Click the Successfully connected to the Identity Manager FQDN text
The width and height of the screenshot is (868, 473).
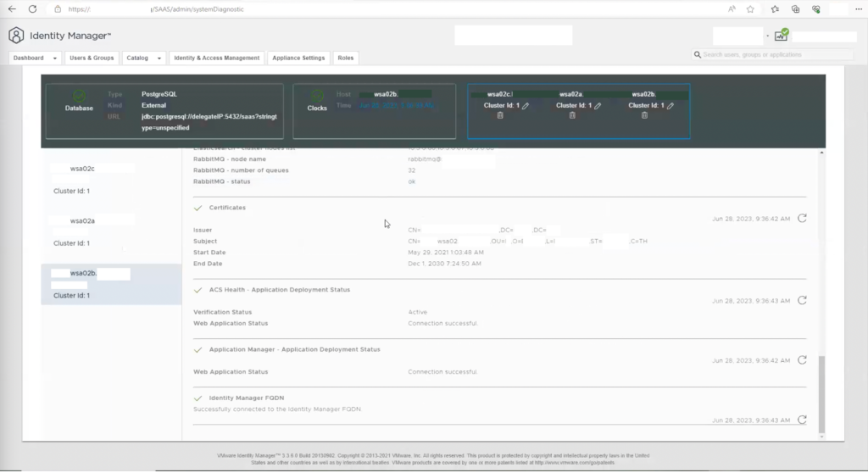point(277,409)
